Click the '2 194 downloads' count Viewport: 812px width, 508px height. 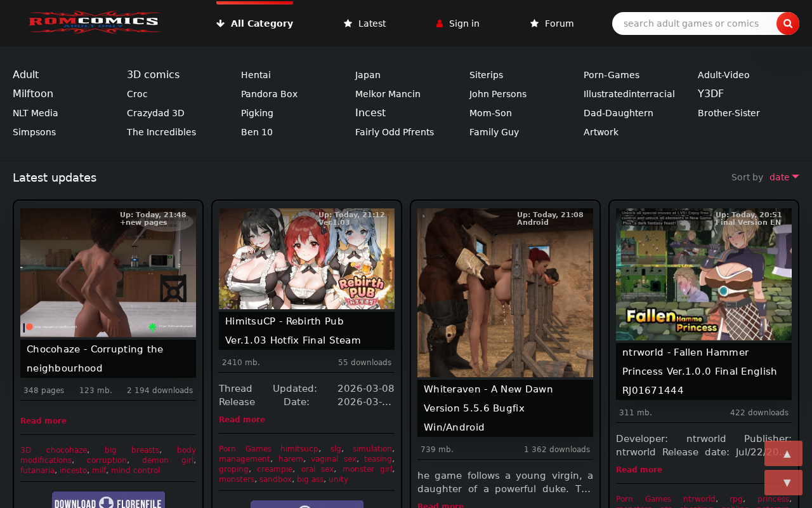[x=160, y=391]
